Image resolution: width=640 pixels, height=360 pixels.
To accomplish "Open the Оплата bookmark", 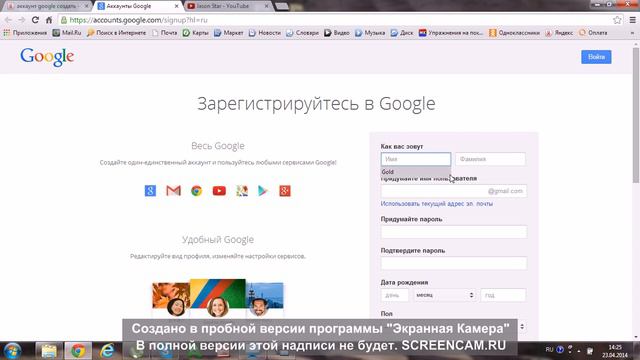I will (x=593, y=33).
